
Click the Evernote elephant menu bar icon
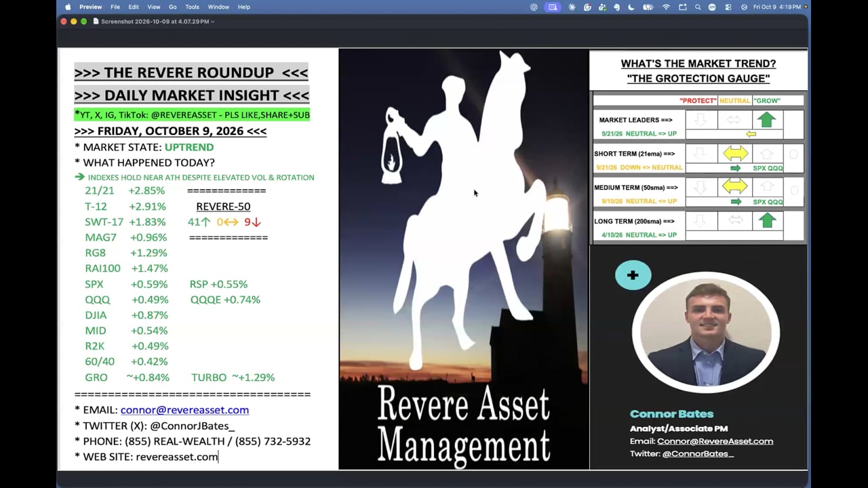617,7
